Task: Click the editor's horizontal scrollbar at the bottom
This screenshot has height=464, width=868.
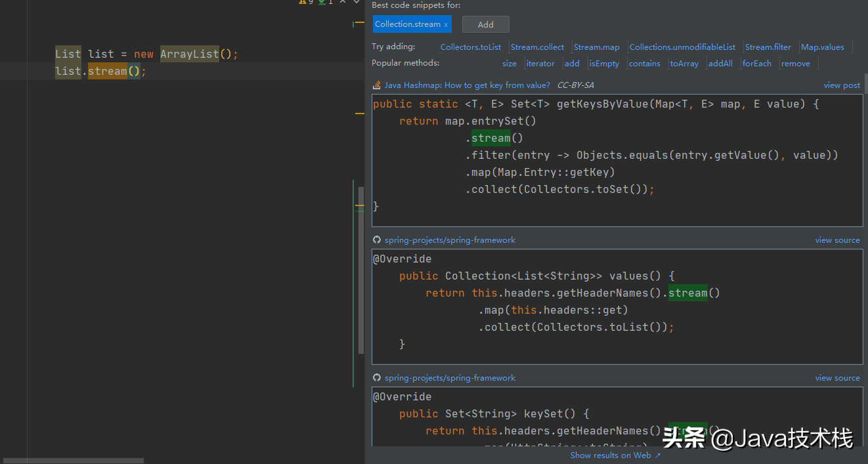Action: coord(74,461)
